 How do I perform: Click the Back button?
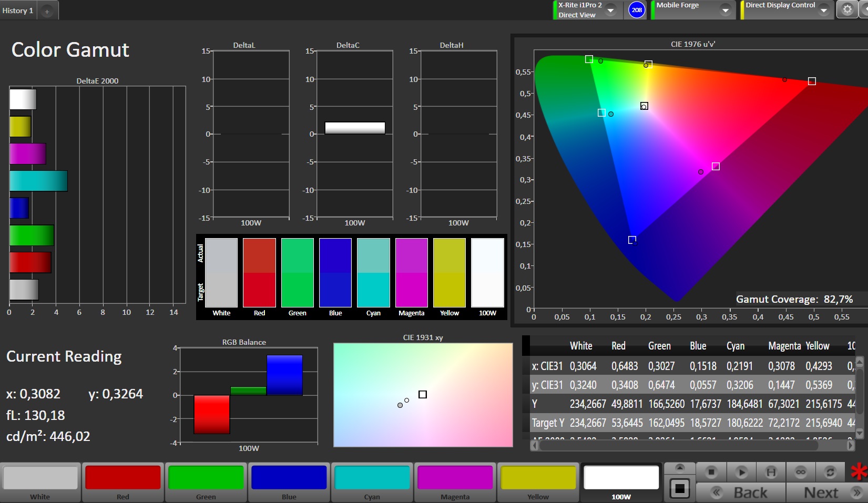click(x=741, y=492)
